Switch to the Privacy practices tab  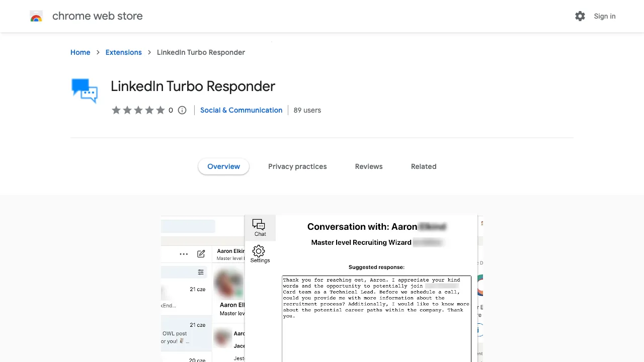pyautogui.click(x=297, y=166)
